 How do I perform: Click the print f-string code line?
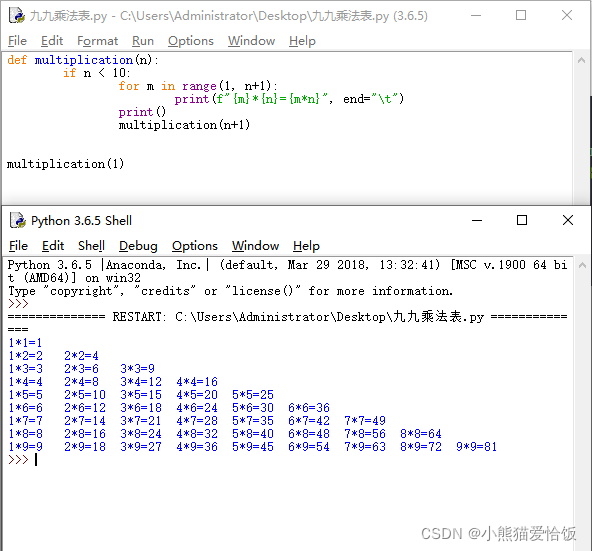click(289, 99)
